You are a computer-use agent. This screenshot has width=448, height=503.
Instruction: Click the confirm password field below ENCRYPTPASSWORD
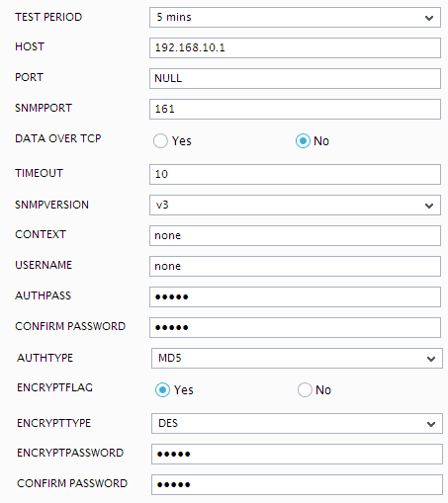click(x=297, y=484)
